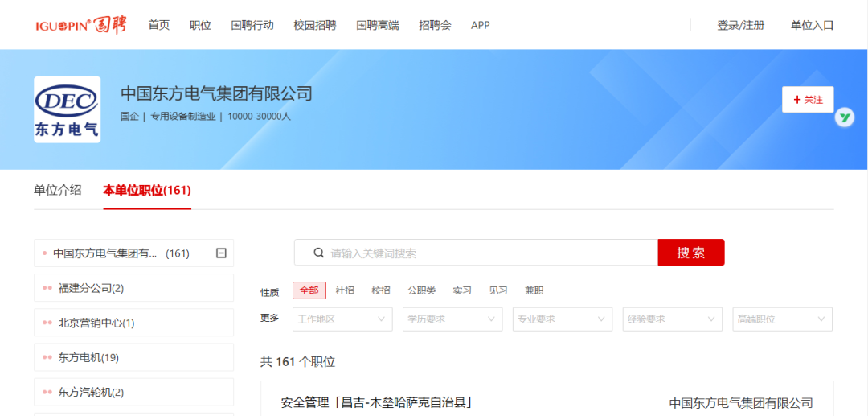Select the 中国东方电气集团有... (161) tree row
Image resolution: width=868 pixels, height=416 pixels.
click(133, 253)
